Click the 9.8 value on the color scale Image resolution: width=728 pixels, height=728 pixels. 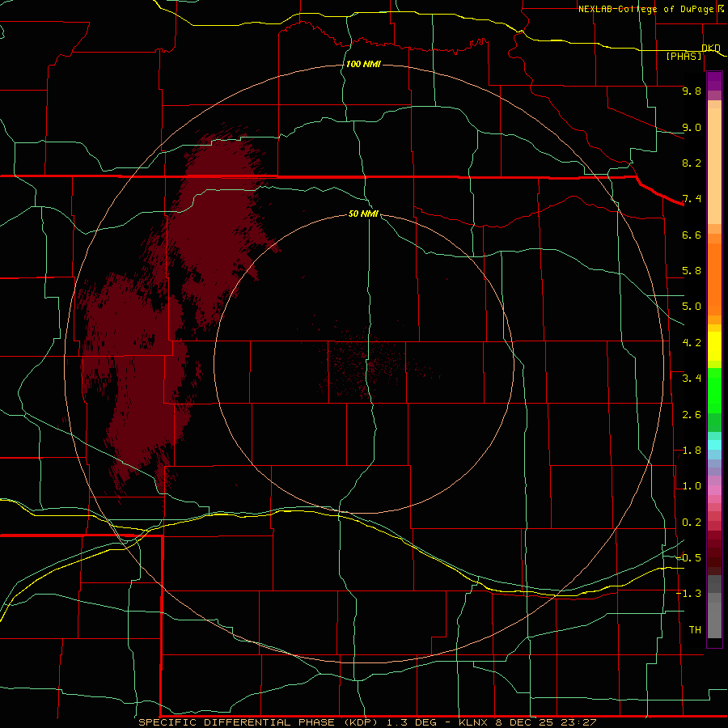coord(692,91)
